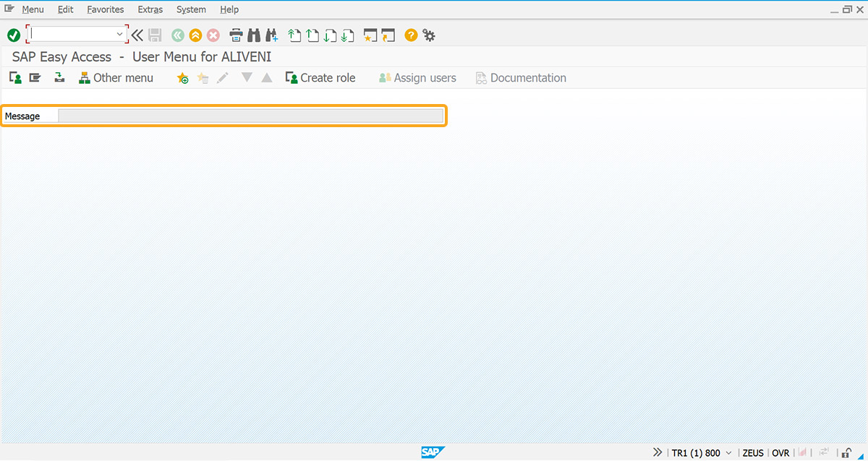Click the green Back icon
The width and height of the screenshot is (868, 461).
177,35
